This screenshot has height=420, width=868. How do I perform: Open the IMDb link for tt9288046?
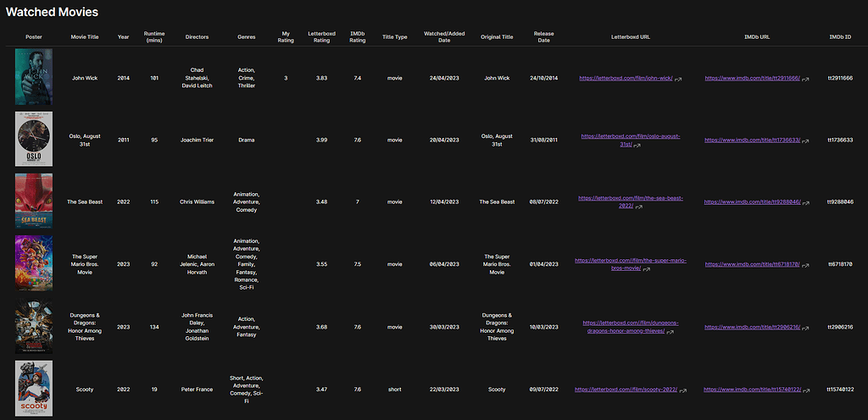[752, 202]
